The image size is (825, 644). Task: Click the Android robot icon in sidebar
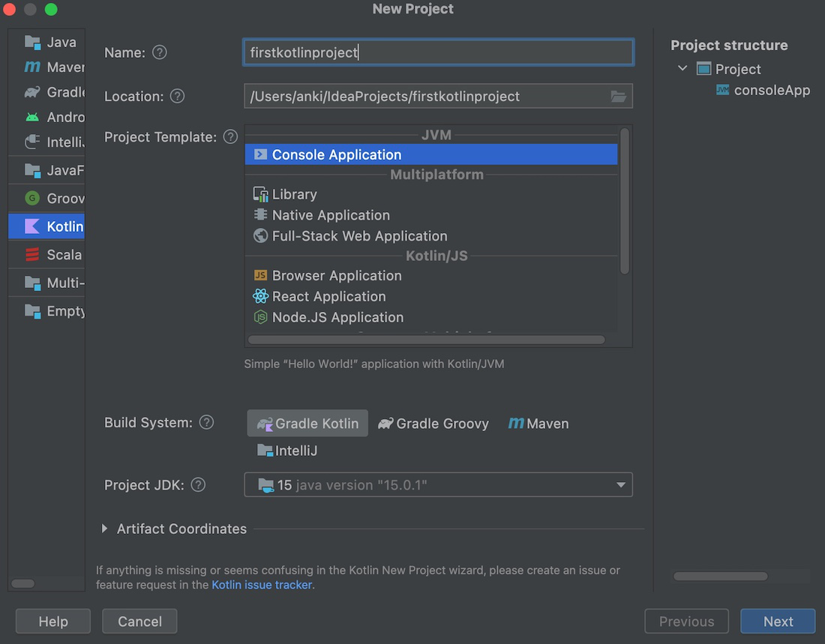tap(32, 117)
